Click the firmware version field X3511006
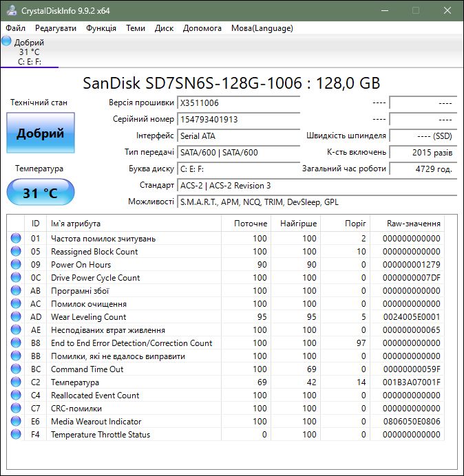This screenshot has width=464, height=476. [x=238, y=103]
